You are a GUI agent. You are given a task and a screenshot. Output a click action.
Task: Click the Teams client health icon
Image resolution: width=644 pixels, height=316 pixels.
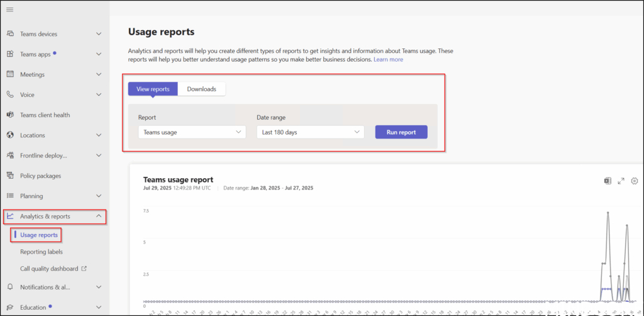click(x=10, y=115)
